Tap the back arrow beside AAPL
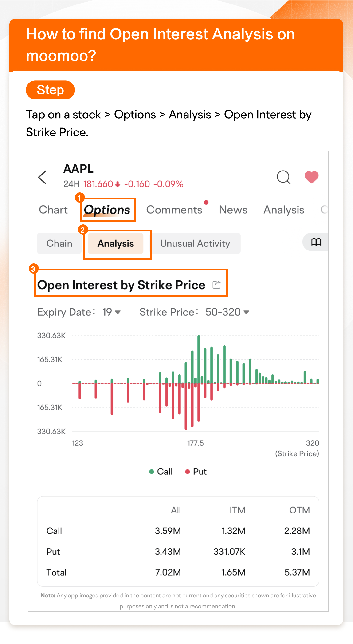The height and width of the screenshot is (644, 353). click(x=42, y=177)
